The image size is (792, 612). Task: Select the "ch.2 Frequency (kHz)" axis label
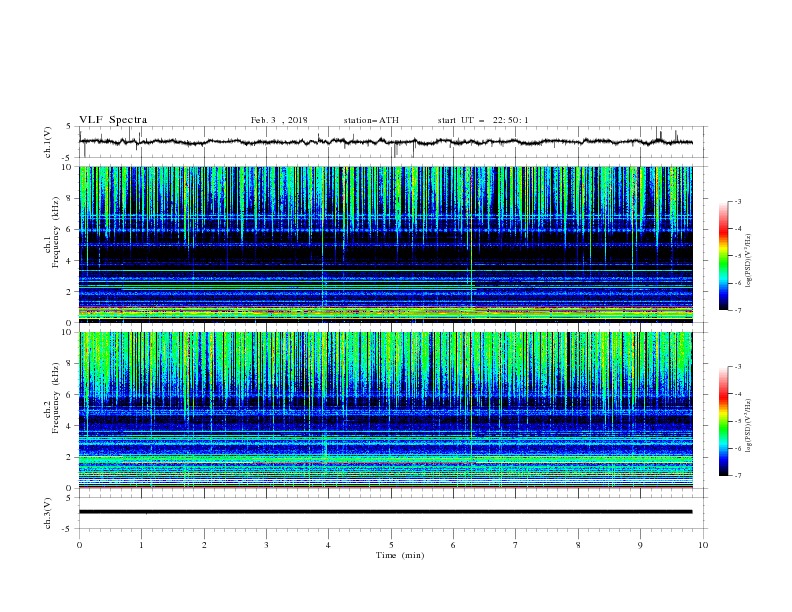click(52, 397)
